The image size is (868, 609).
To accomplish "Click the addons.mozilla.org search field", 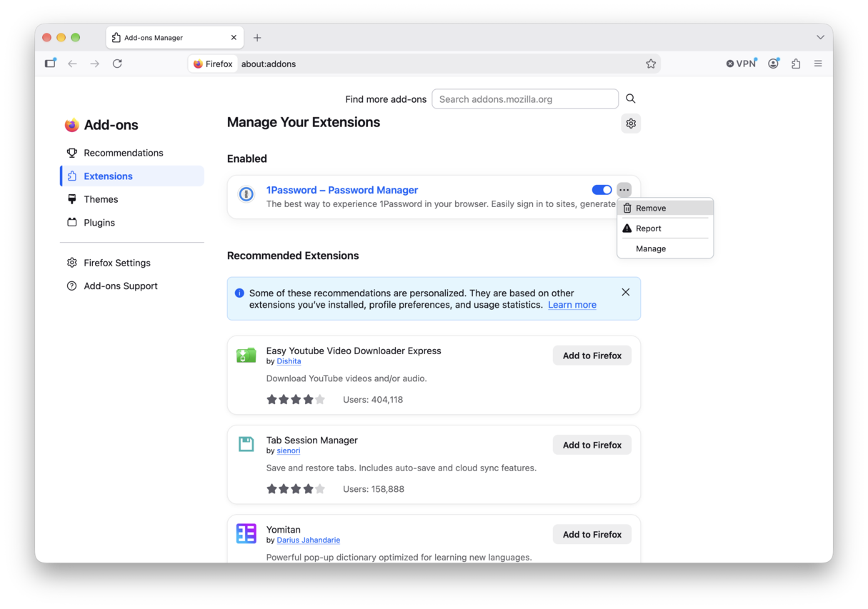I will click(525, 99).
